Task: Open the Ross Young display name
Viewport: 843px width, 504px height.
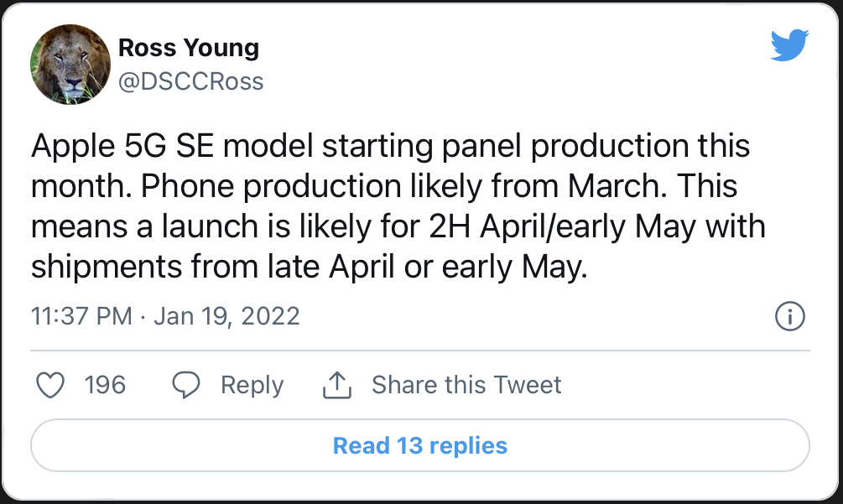Action: click(189, 48)
